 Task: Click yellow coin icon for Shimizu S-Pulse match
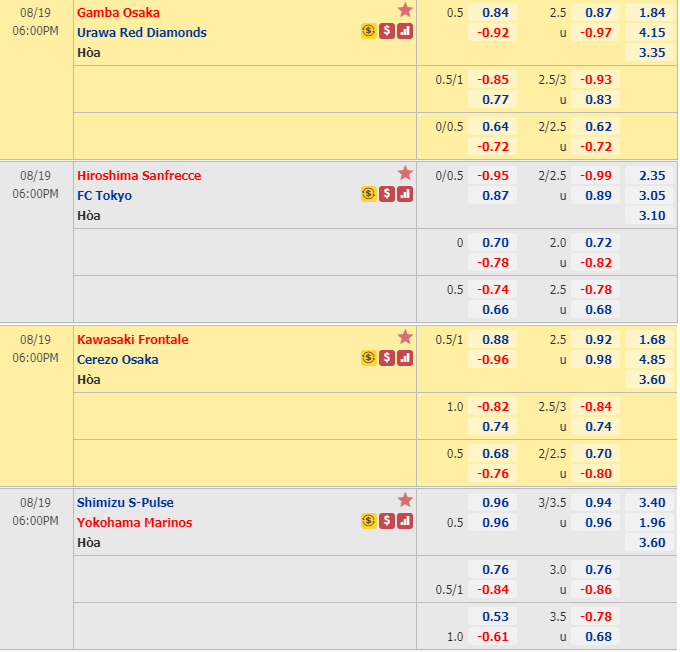tap(368, 521)
